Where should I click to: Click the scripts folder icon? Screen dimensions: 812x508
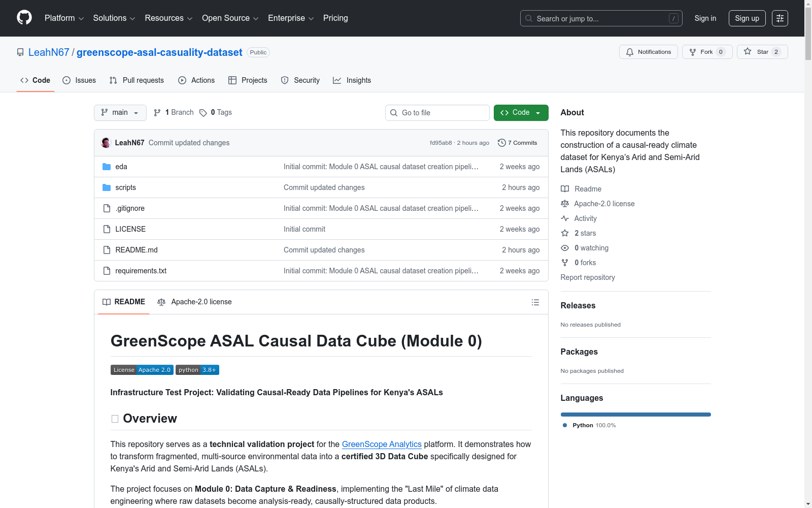click(107, 187)
